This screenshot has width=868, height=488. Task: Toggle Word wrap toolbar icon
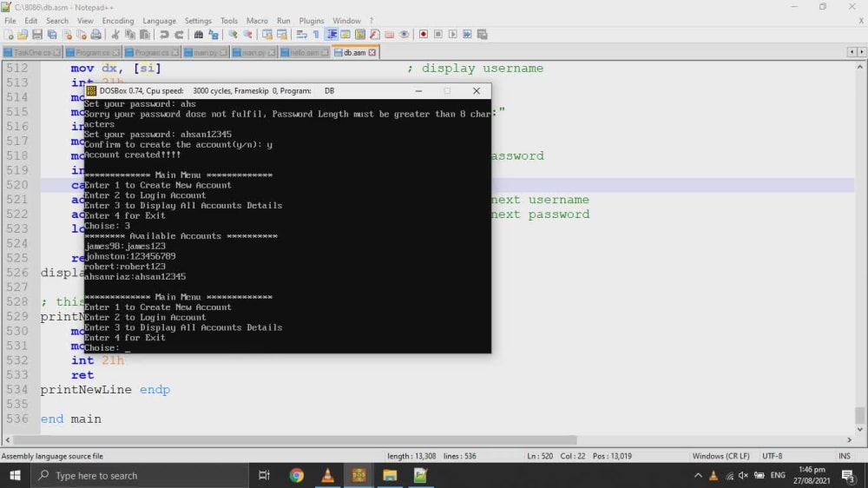[x=301, y=35]
